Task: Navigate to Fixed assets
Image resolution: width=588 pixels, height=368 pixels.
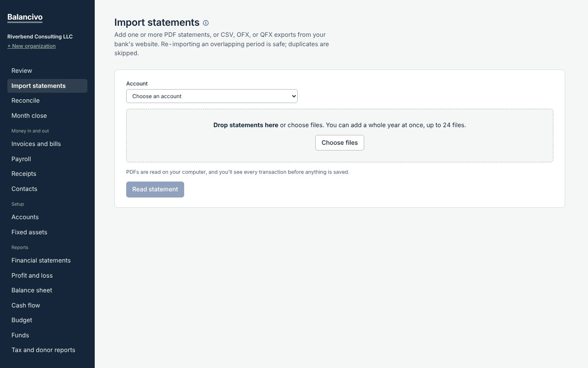Action: 47,232
